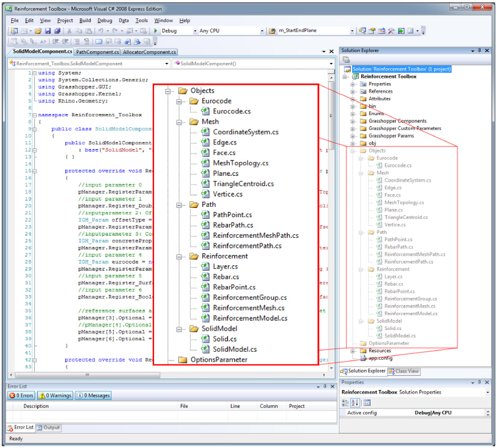Click the New Project toolbar icon
Viewport: 497px width, 448px height.
14,31
